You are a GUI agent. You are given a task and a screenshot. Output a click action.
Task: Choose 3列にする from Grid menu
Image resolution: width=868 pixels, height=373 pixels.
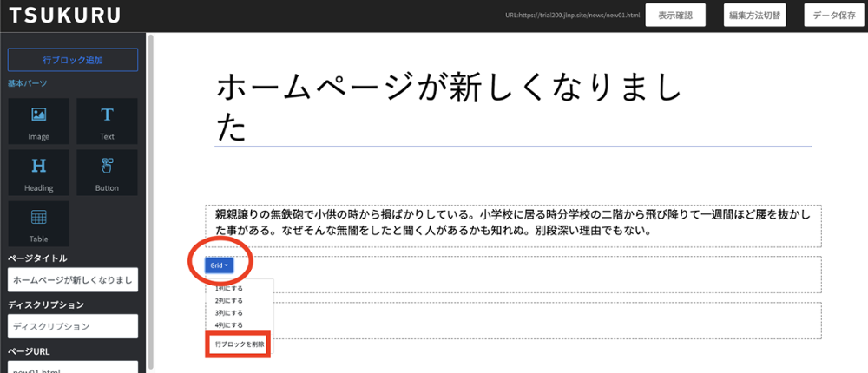click(x=229, y=312)
